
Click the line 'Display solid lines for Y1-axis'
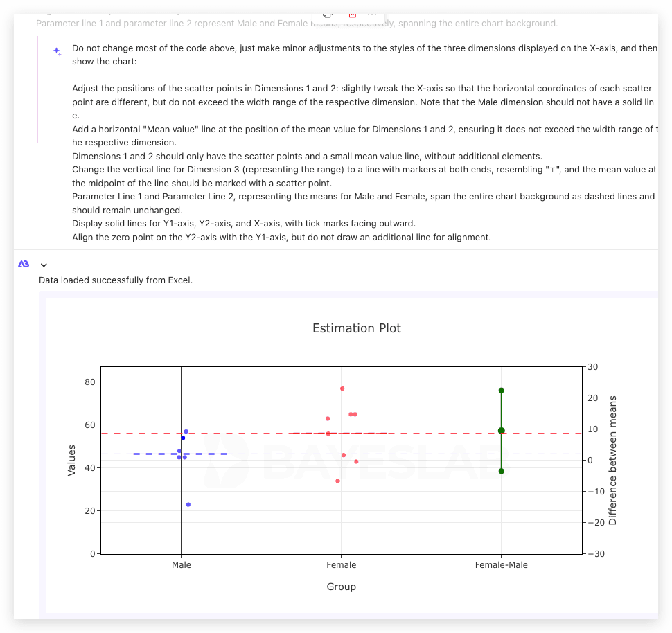click(x=244, y=224)
